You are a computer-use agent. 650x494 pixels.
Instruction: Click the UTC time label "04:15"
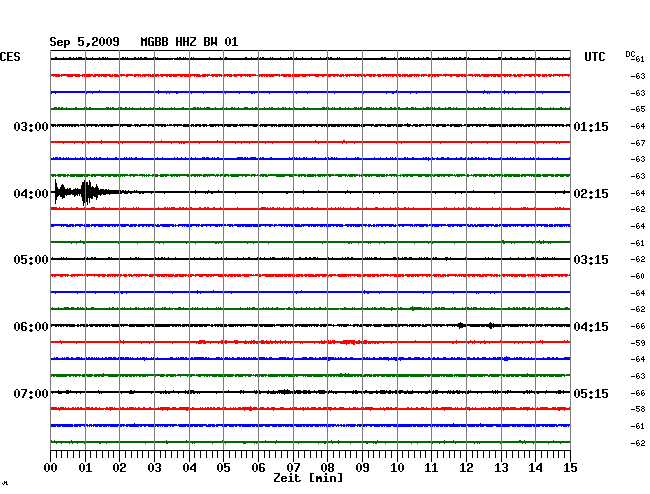tap(591, 327)
